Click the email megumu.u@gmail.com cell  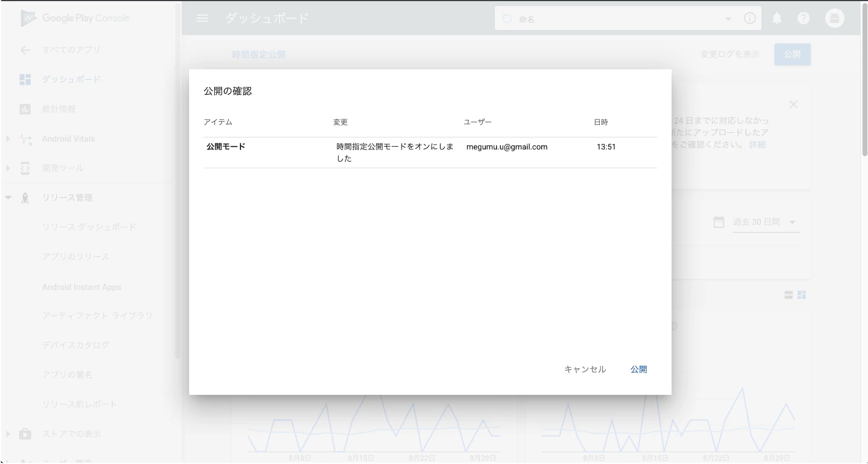(x=507, y=147)
